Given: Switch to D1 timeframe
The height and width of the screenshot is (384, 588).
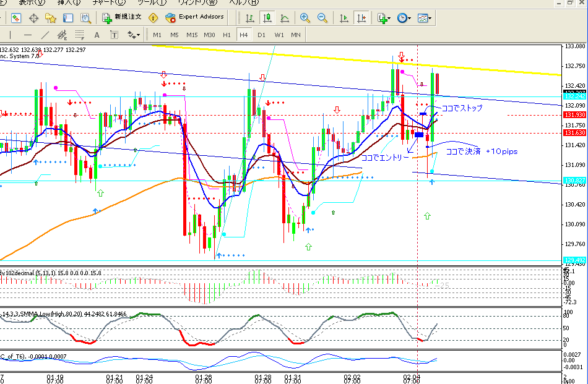Looking at the screenshot, I should pyautogui.click(x=261, y=35).
